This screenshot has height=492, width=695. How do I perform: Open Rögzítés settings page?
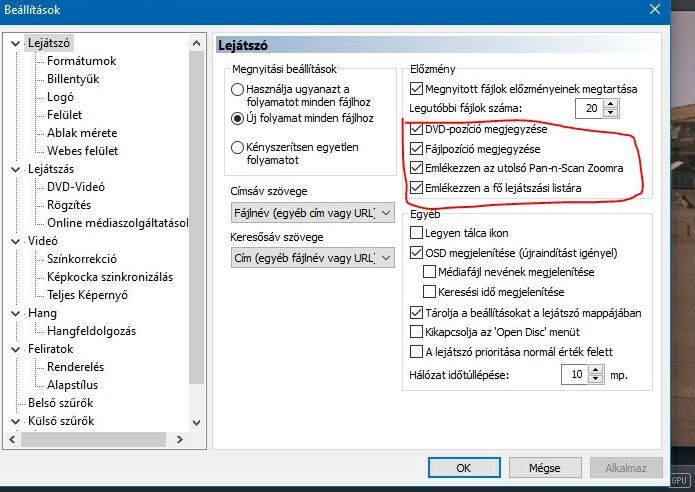[x=69, y=205]
